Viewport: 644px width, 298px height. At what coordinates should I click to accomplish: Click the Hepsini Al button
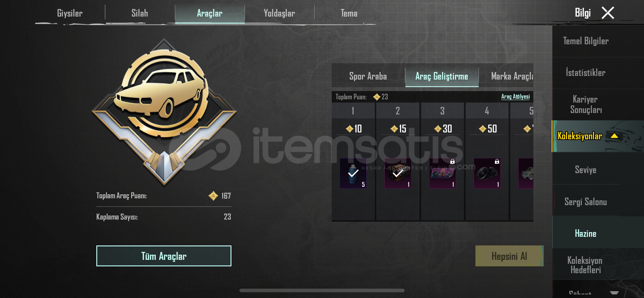[x=509, y=256]
